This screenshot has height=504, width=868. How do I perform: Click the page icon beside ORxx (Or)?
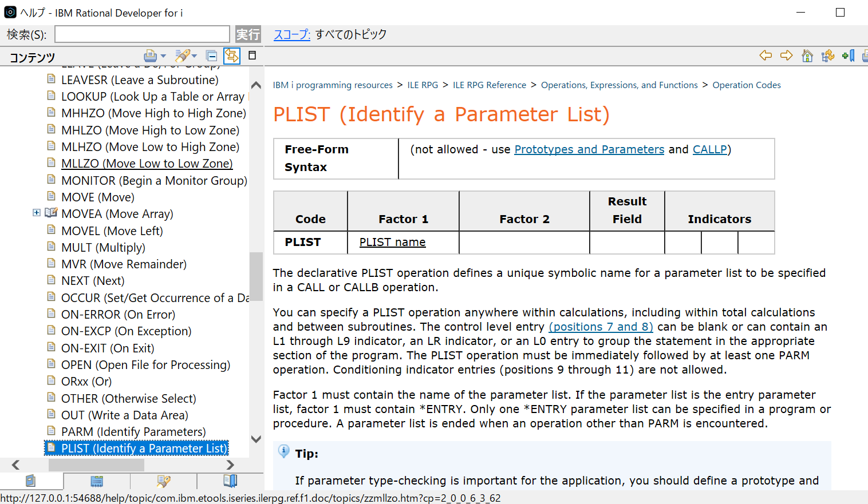point(51,380)
